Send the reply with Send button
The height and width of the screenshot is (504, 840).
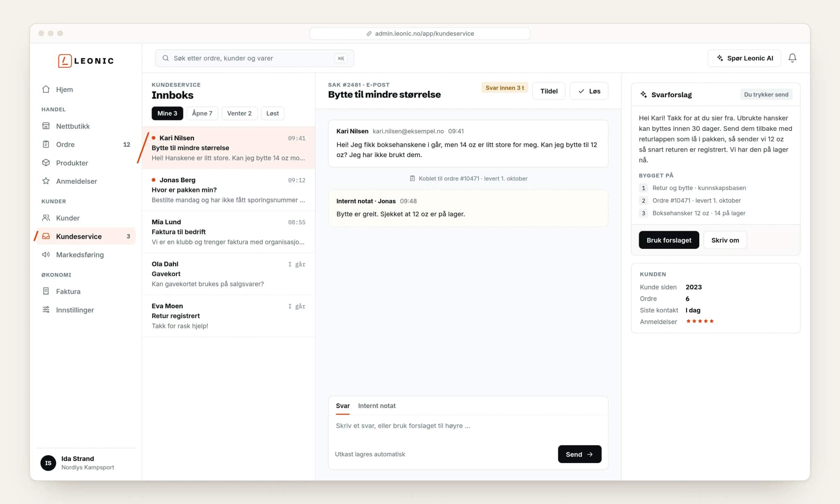580,454
